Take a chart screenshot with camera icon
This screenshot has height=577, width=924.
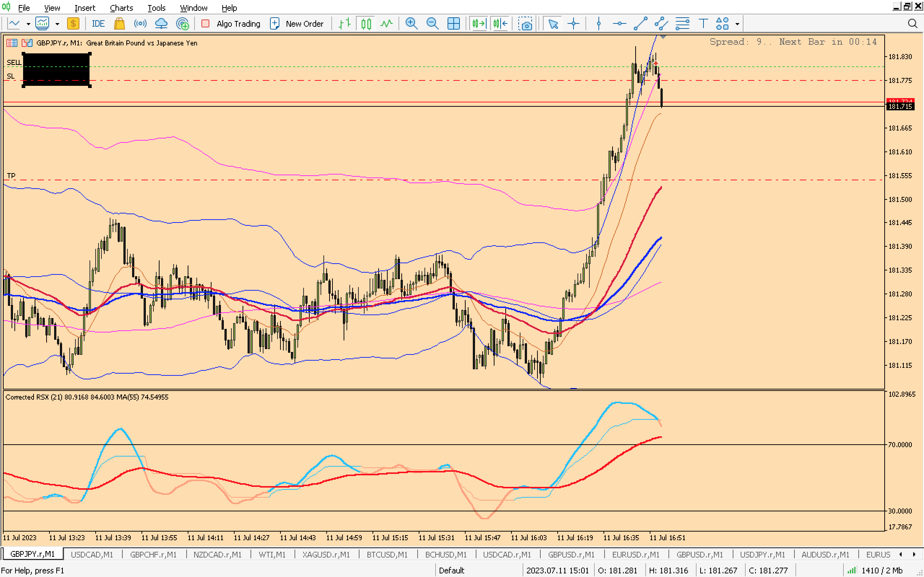click(x=526, y=24)
